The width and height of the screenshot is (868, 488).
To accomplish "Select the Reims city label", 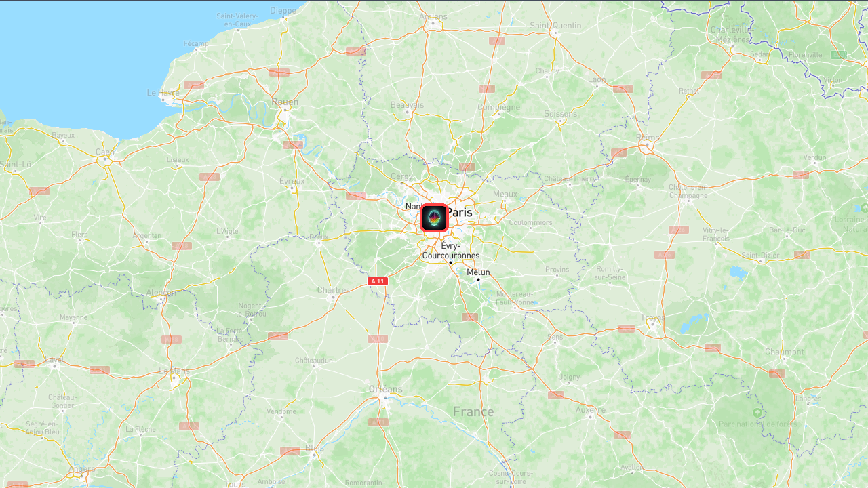I will [x=648, y=138].
